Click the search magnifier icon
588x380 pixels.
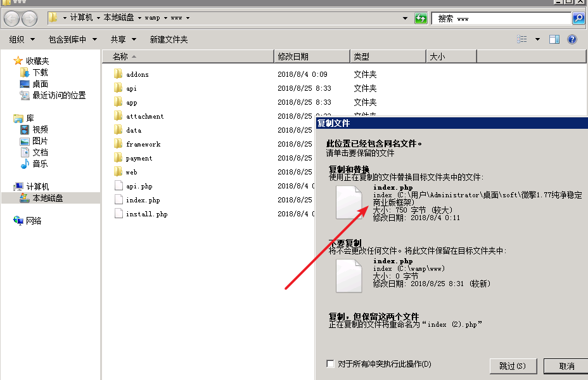(x=577, y=18)
